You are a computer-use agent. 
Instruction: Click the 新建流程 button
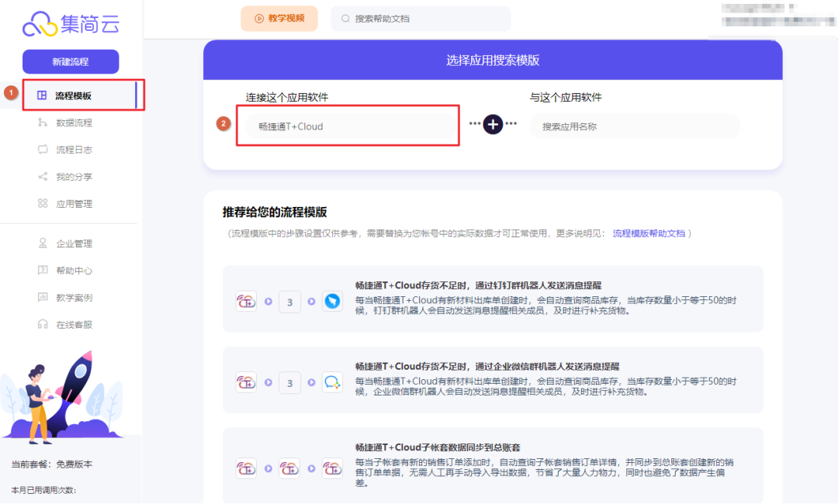click(71, 61)
